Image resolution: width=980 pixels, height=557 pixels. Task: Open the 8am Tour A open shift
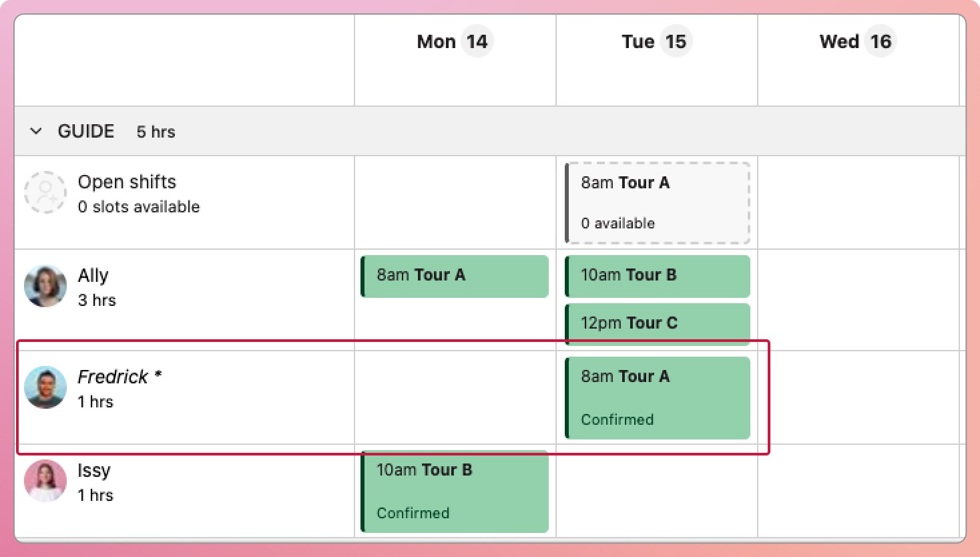[x=658, y=202]
